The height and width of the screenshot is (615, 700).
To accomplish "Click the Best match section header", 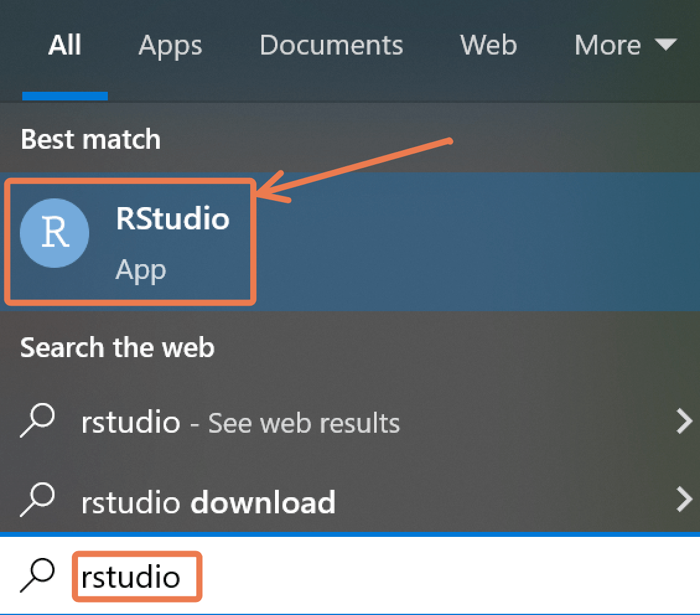I will point(90,139).
